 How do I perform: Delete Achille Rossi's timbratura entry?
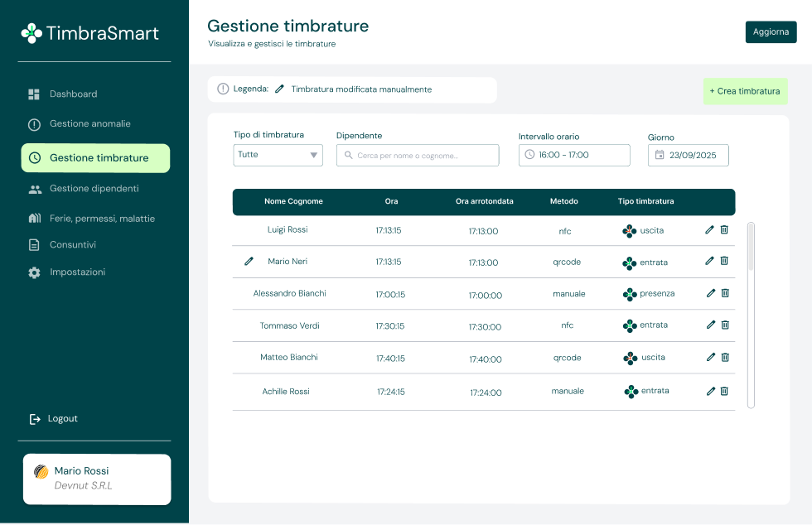click(724, 391)
